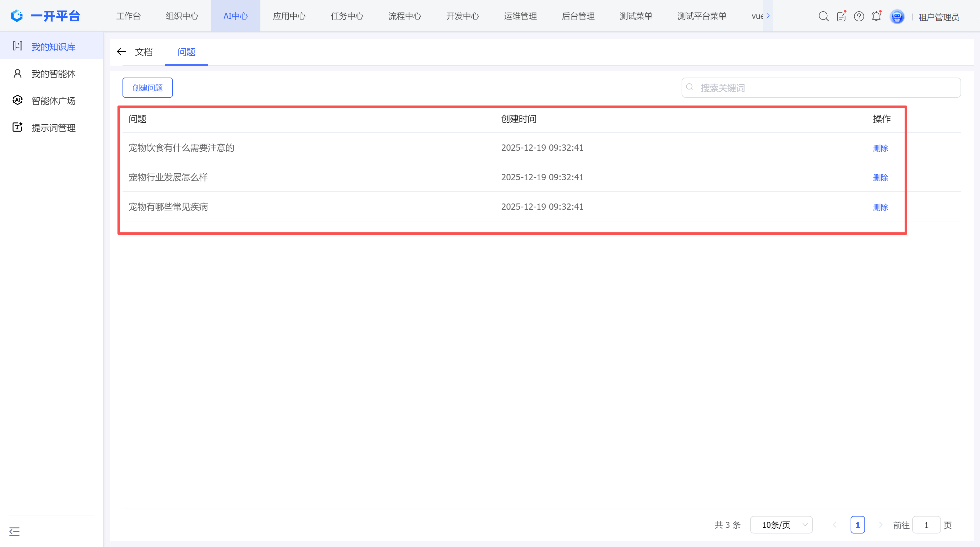Click the 创建问题 button
The height and width of the screenshot is (547, 980).
147,88
